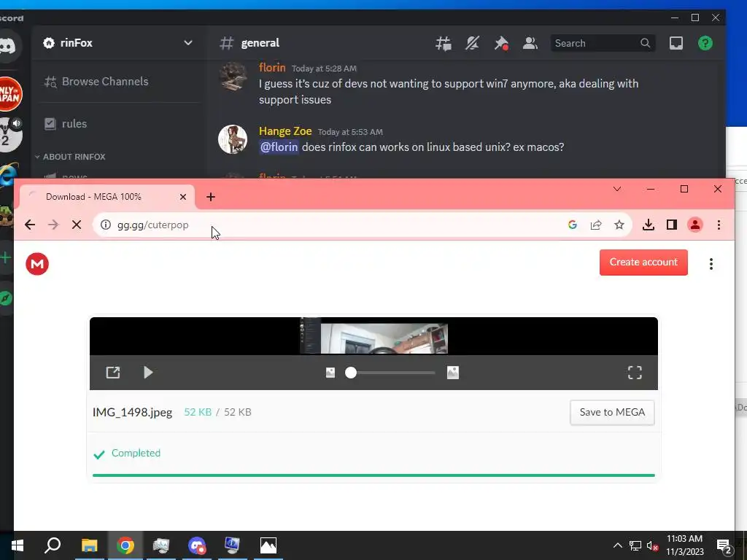Go back in Chrome

(30, 225)
